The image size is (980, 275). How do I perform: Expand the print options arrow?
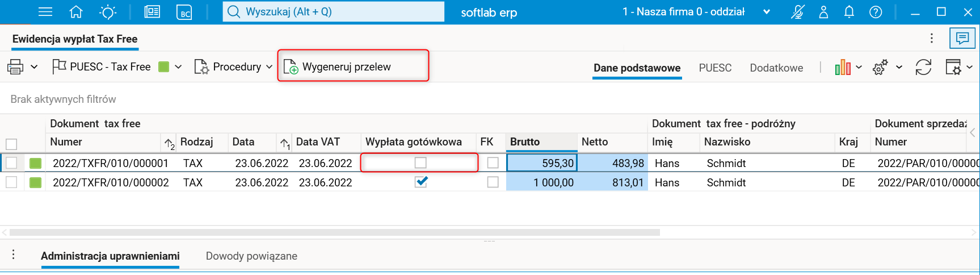click(x=34, y=67)
